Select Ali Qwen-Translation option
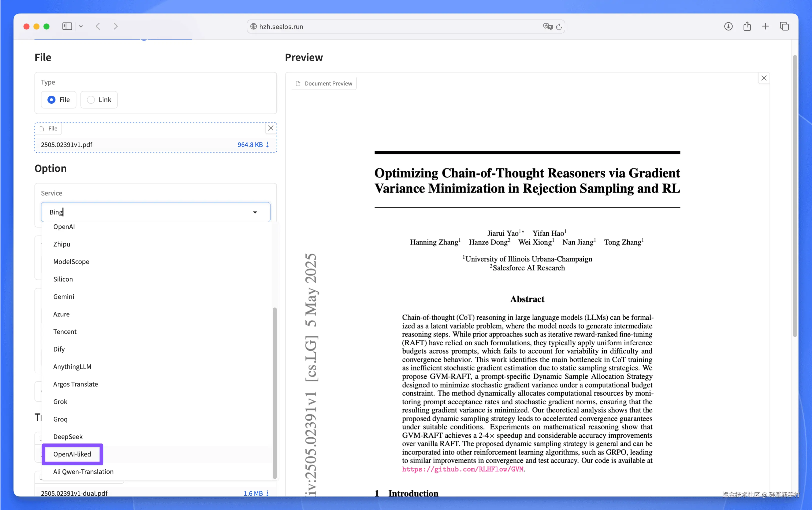Screen dimensions: 812x510 (x=83, y=471)
